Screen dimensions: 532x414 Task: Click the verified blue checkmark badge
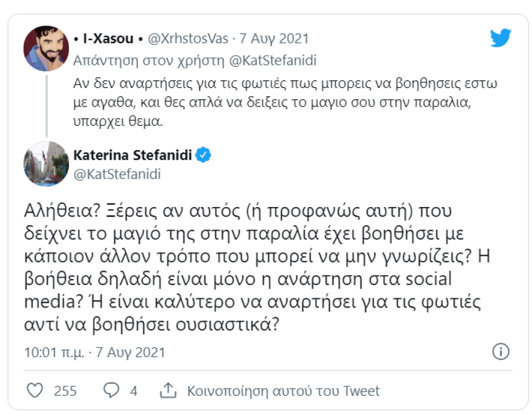click(204, 156)
